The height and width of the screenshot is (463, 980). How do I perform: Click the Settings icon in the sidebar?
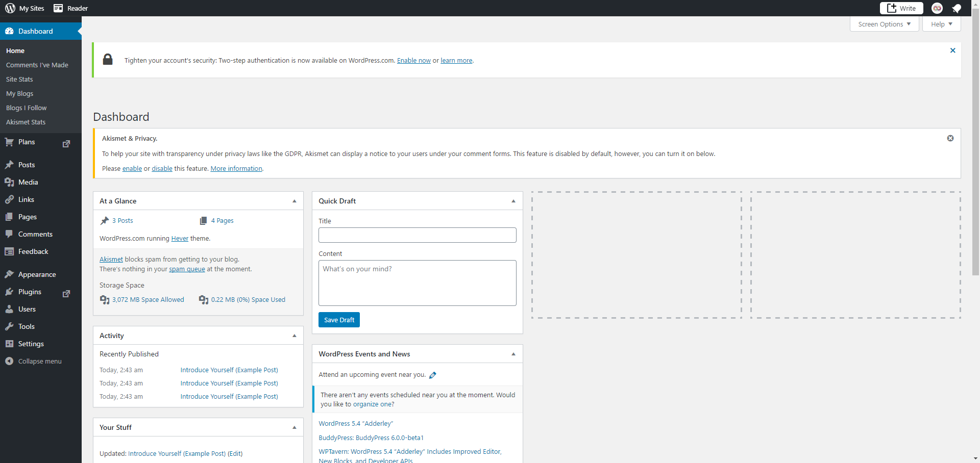[9, 344]
